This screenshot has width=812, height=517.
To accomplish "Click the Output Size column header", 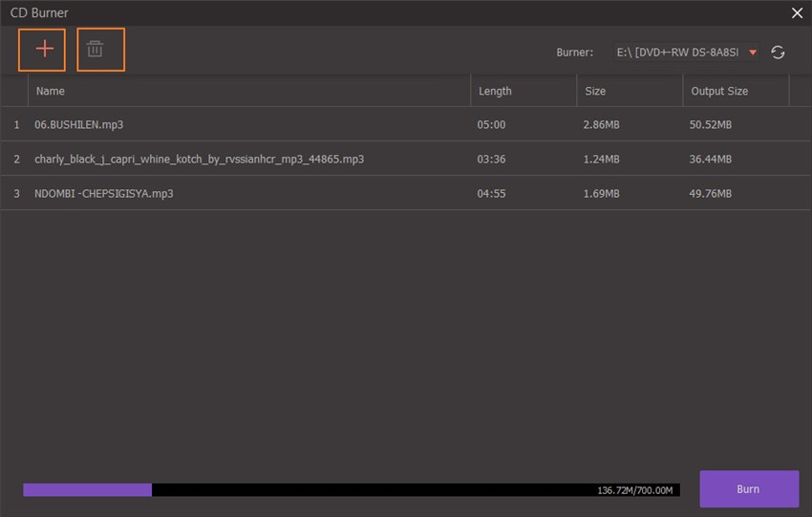I will click(718, 91).
